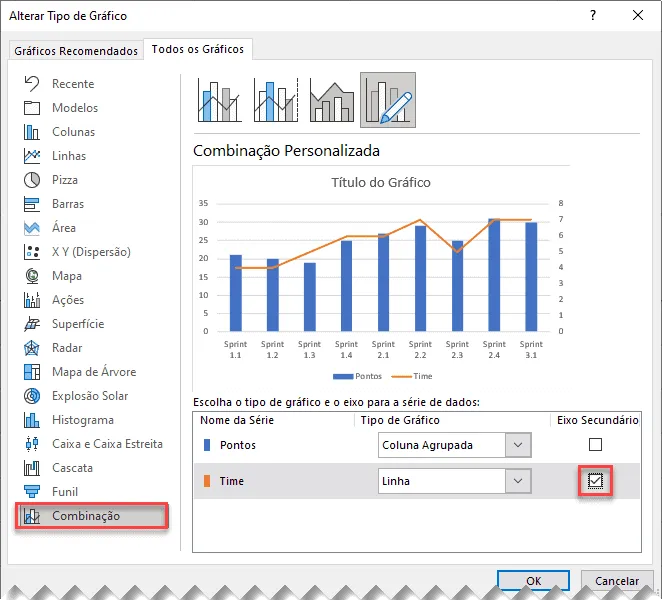Open the Linha chart type dropdown
This screenshot has width=662, height=600.
[518, 481]
